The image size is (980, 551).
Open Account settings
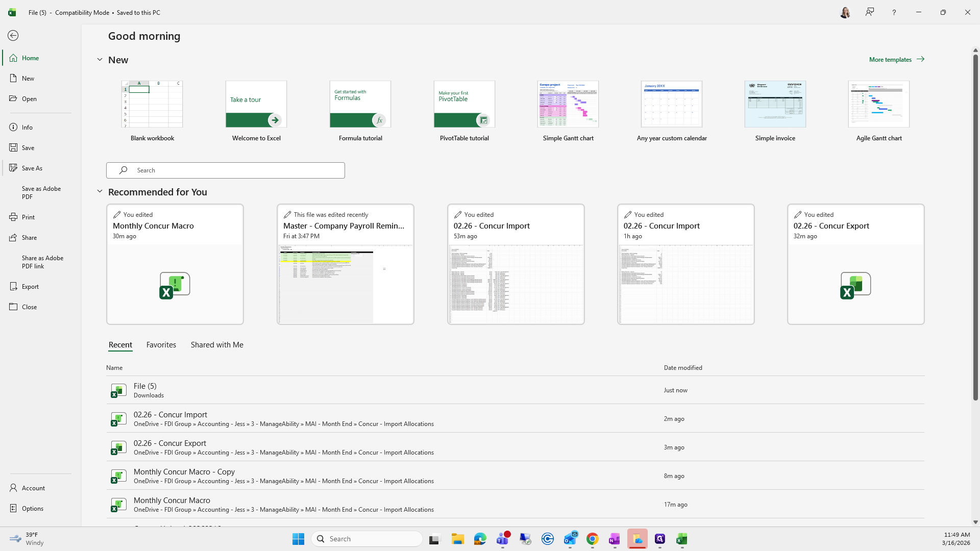tap(33, 488)
